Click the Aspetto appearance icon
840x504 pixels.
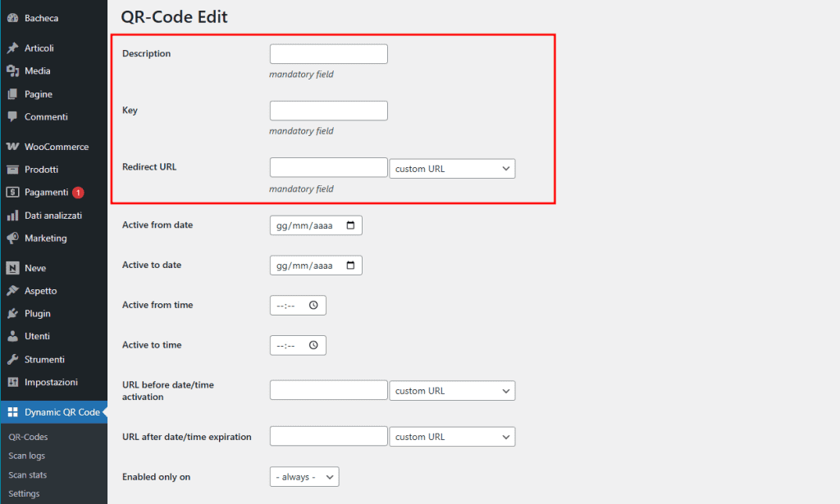[x=12, y=290]
